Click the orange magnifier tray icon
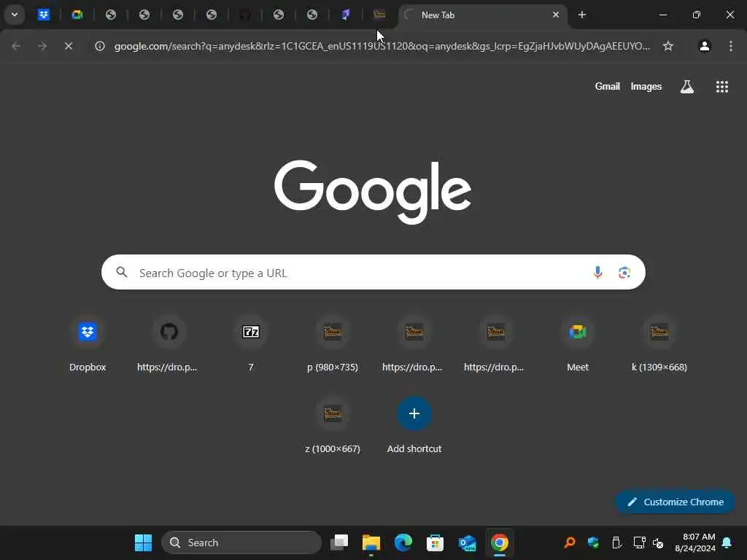This screenshot has height=560, width=747. [x=570, y=542]
